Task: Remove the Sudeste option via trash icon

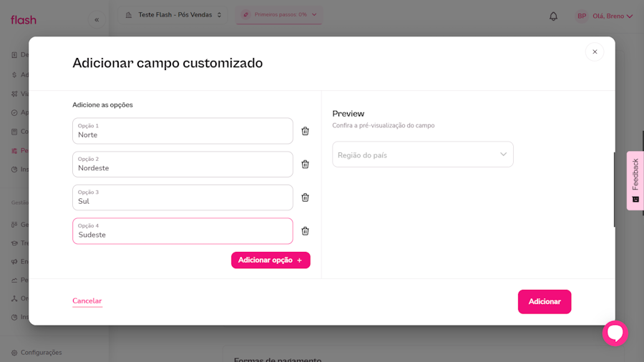Action: (305, 231)
